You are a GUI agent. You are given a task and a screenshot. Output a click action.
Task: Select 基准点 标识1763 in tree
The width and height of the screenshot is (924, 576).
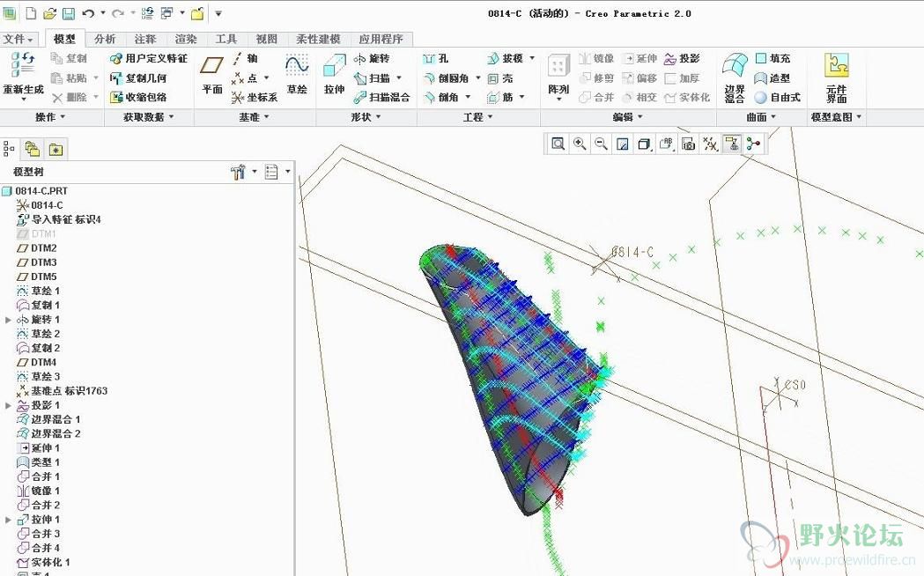[62, 391]
